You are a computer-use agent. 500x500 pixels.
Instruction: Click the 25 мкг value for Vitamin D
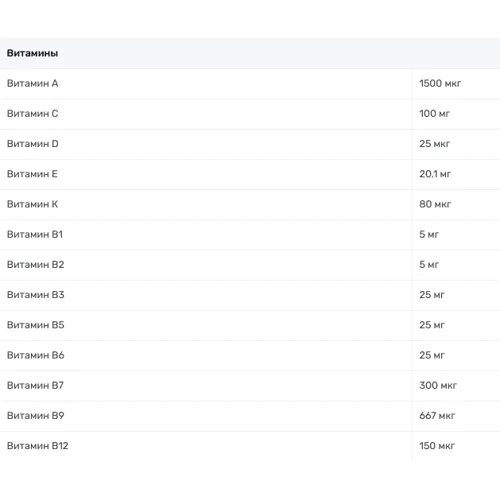click(x=434, y=144)
